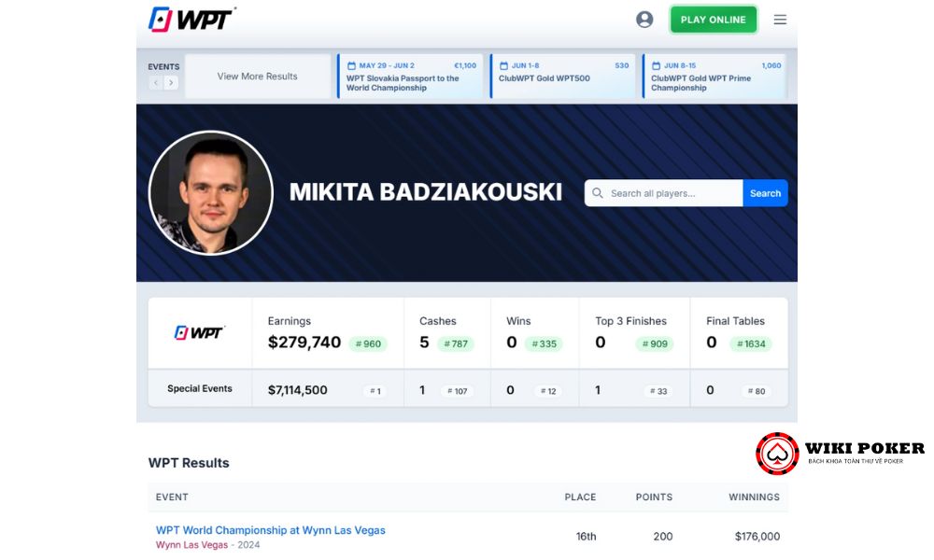Click Top 3 Finishes rank badge #909
Screen dimensions: 934x560
tap(654, 343)
